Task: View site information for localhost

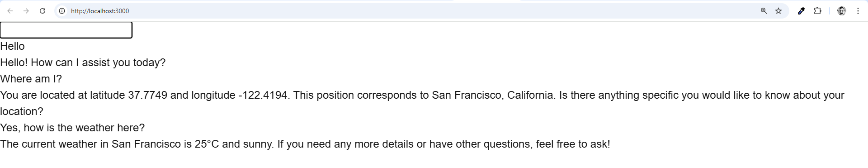Action: pyautogui.click(x=62, y=11)
